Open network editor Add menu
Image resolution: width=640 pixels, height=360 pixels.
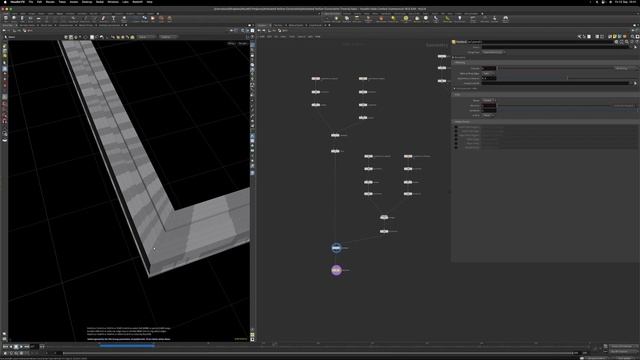[262, 36]
